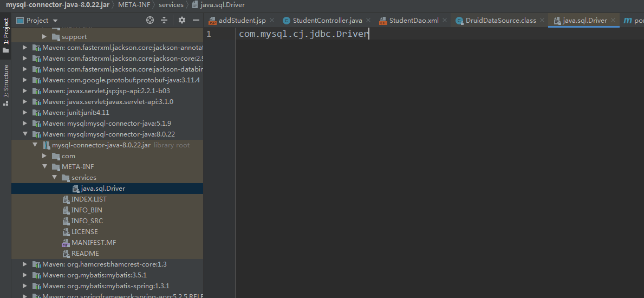Viewport: 644px width, 298px height.
Task: Expand Maven javax.servlet-api:3.1.0 library
Action: tap(25, 101)
